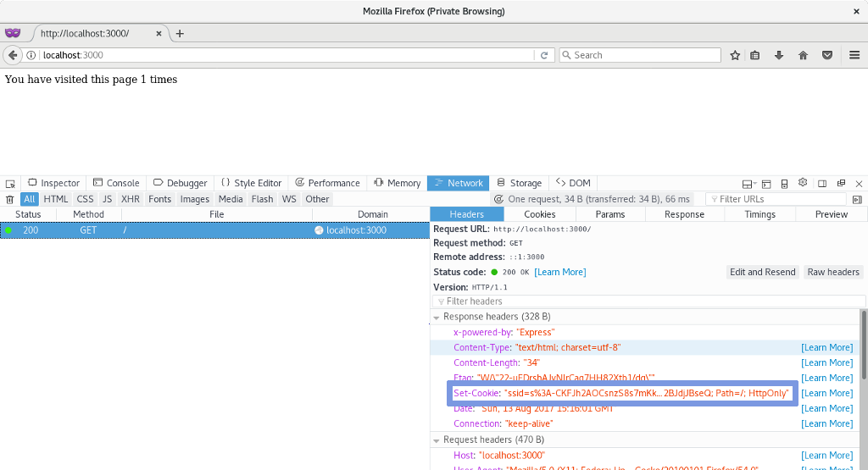Viewport: 868px width, 470px height.
Task: Bookmark this page with the star icon
Action: coord(735,55)
